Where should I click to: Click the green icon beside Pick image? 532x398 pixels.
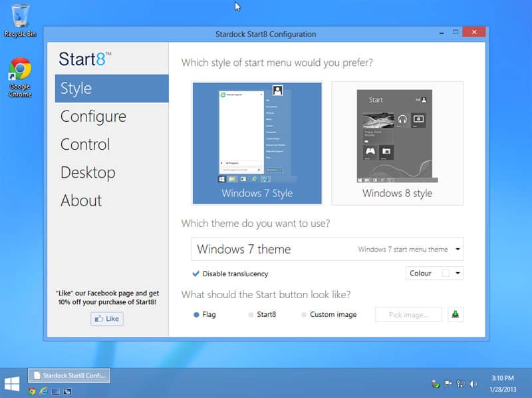pos(456,314)
